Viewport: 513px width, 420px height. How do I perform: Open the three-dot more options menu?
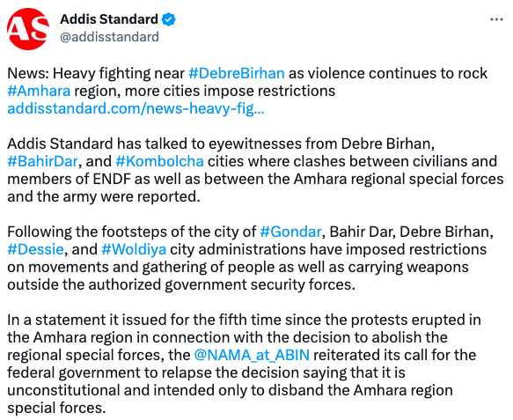[496, 20]
